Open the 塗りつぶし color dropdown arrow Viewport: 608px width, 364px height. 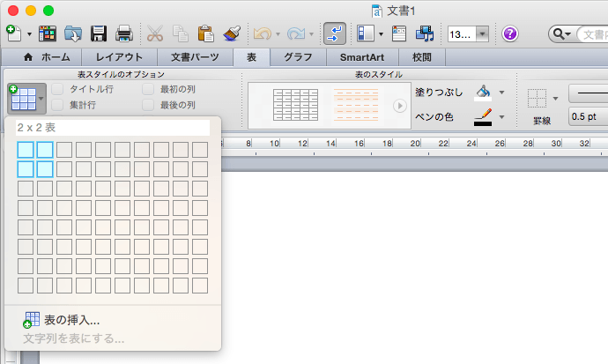tap(501, 93)
